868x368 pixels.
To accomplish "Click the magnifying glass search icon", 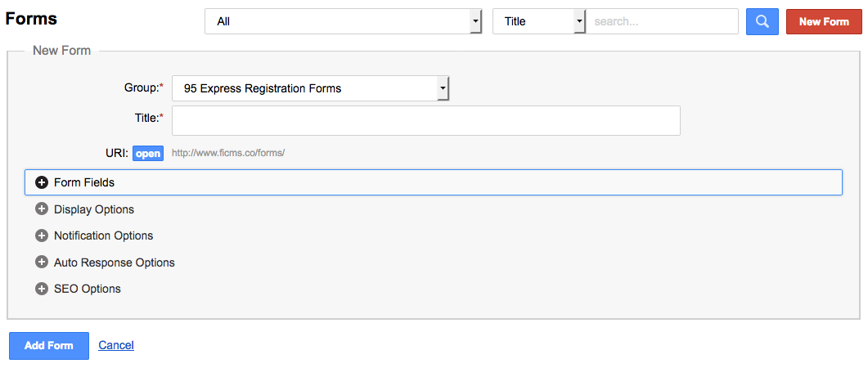I will point(762,21).
